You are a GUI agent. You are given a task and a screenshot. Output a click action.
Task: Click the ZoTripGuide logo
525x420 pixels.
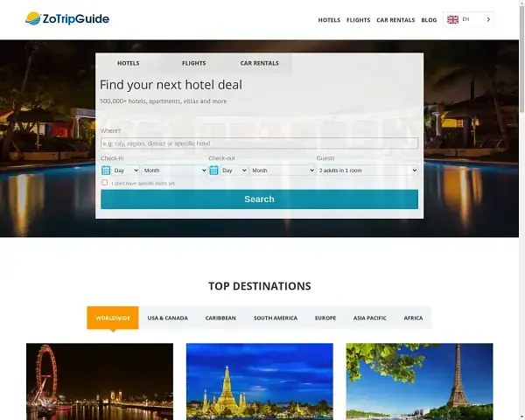pyautogui.click(x=67, y=18)
